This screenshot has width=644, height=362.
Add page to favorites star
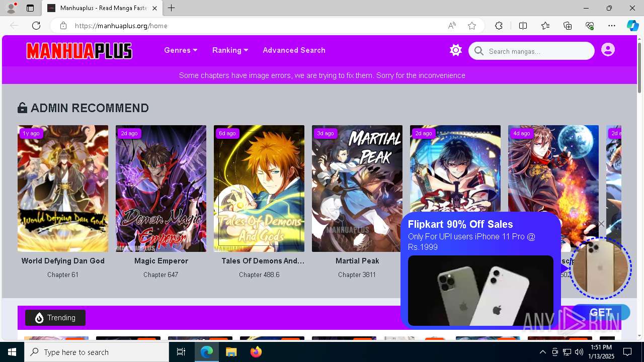pos(472,26)
